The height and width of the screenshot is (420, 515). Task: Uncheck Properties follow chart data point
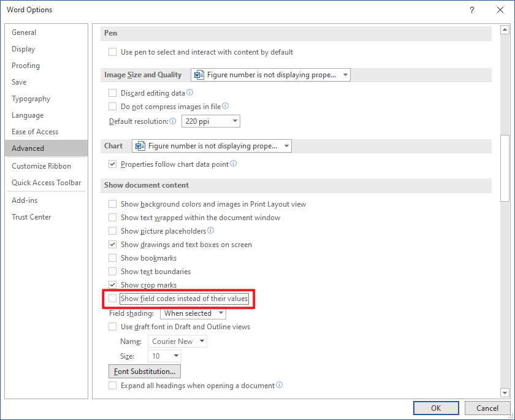[x=112, y=164]
